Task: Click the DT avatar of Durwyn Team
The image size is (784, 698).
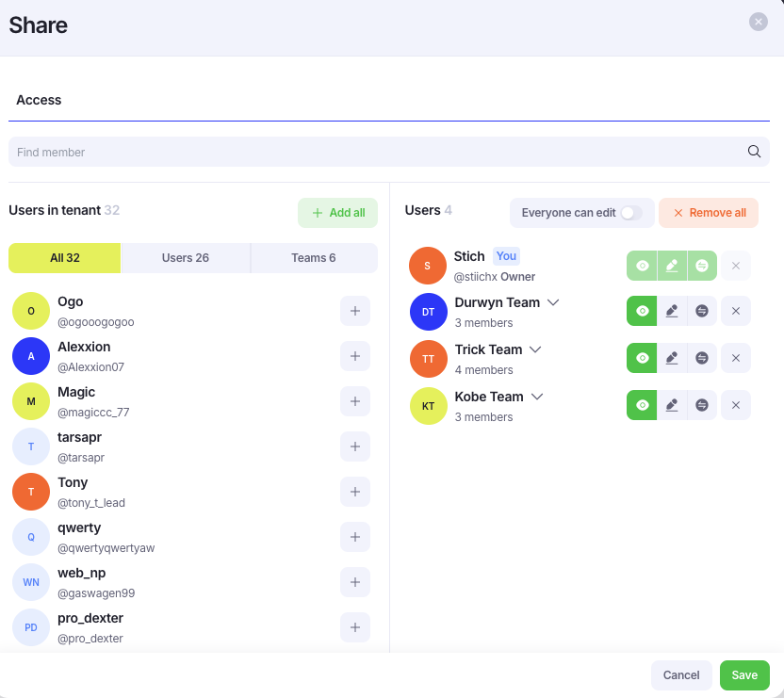Action: tap(429, 312)
